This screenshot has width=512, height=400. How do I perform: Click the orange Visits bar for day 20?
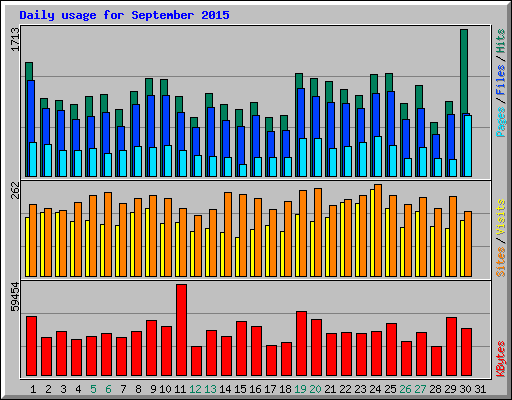pos(318,232)
